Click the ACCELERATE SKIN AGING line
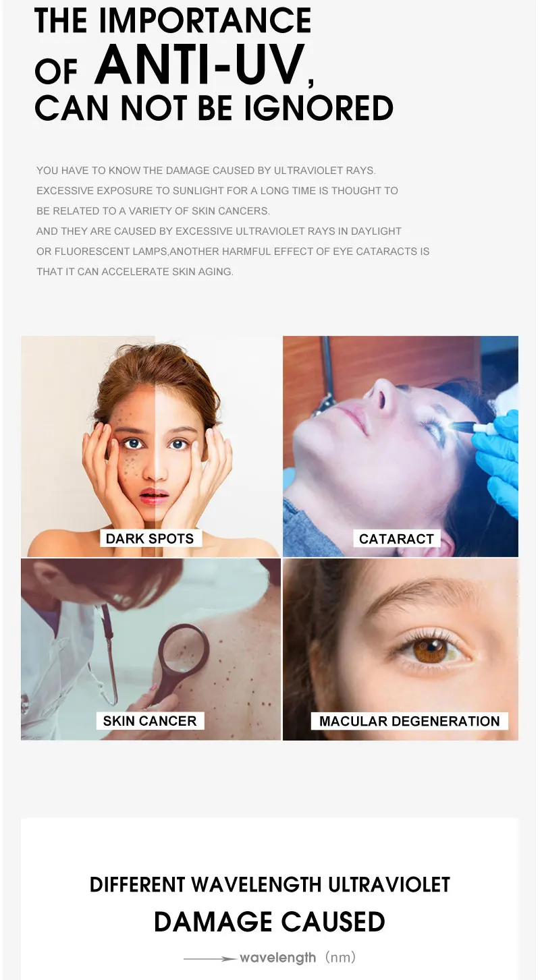The height and width of the screenshot is (980, 540). (x=135, y=272)
